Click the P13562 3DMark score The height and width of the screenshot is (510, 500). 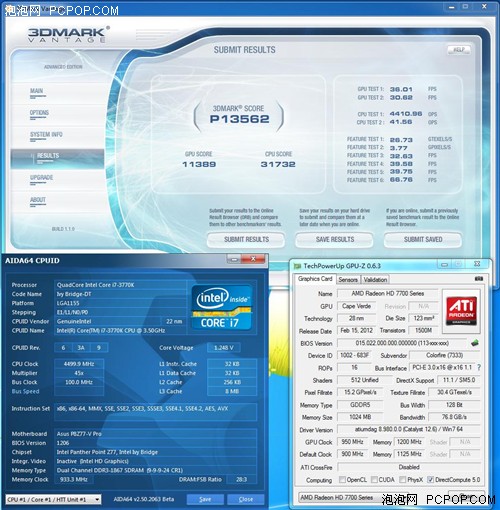click(x=239, y=119)
